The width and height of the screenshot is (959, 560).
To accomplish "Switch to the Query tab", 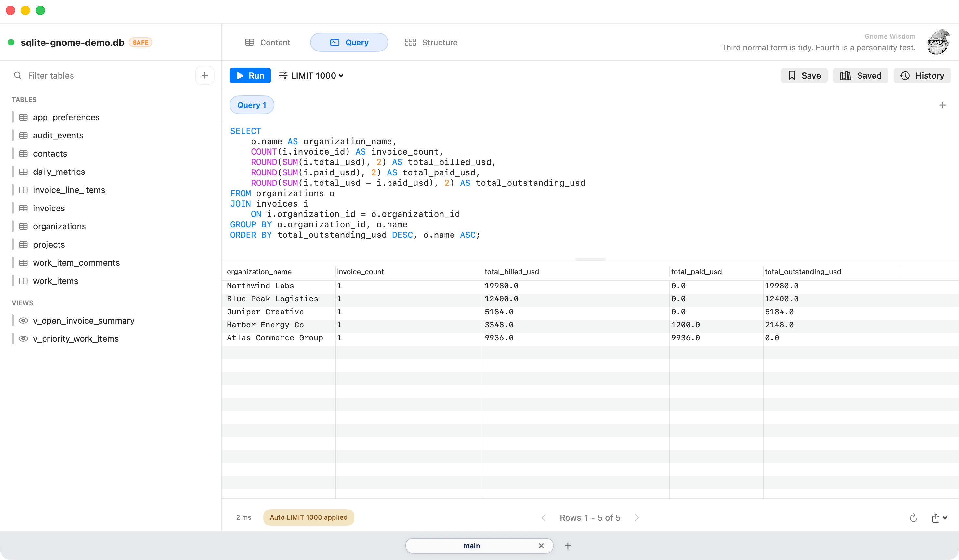I will click(349, 42).
